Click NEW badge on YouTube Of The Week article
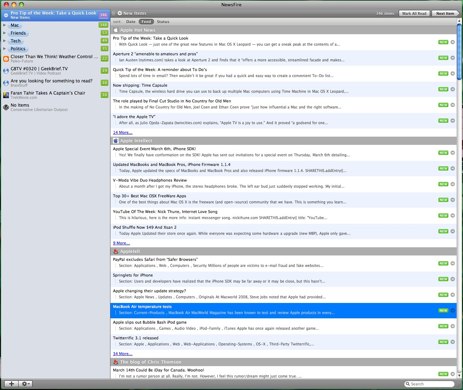The image size is (463, 390). point(443,215)
